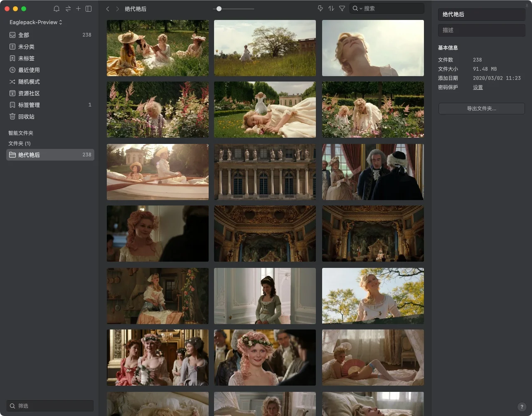Image resolution: width=532 pixels, height=416 pixels.
Task: Click the 基本信息 section heading
Action: [x=448, y=48]
